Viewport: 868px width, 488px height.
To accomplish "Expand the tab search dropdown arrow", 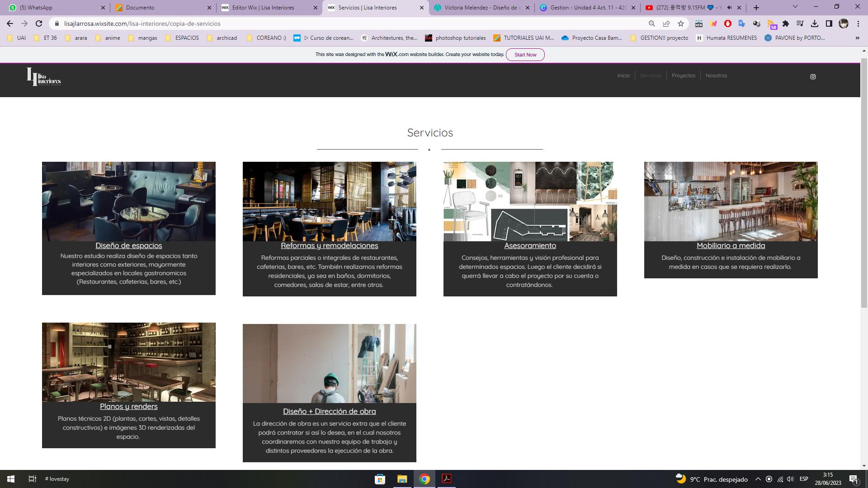I will (795, 7).
